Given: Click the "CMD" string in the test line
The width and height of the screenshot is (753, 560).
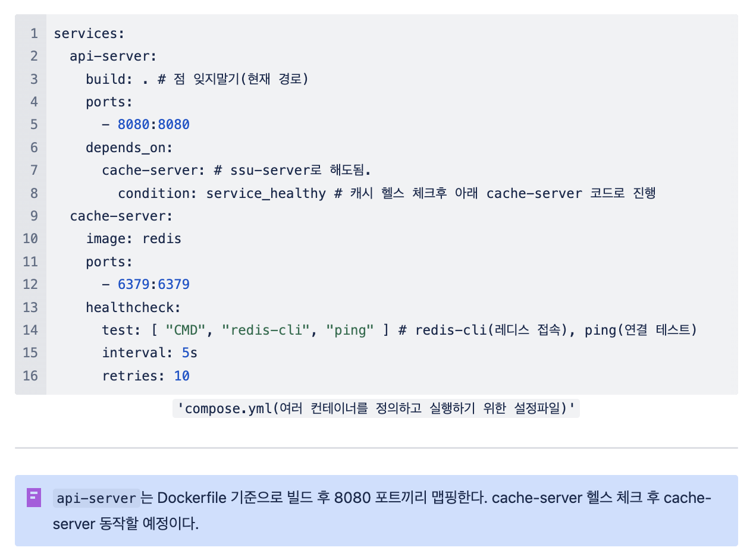Looking at the screenshot, I should [186, 330].
